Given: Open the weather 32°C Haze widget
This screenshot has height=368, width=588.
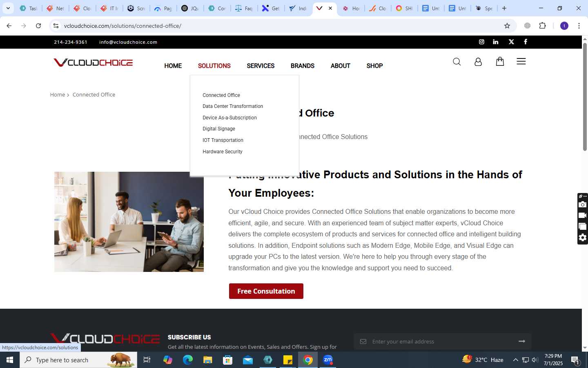Looking at the screenshot, I should 483,360.
